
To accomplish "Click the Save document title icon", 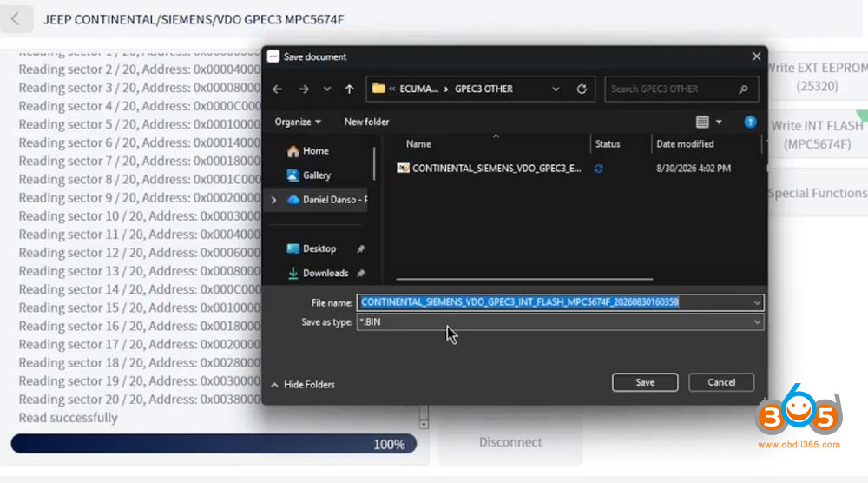I will 273,56.
